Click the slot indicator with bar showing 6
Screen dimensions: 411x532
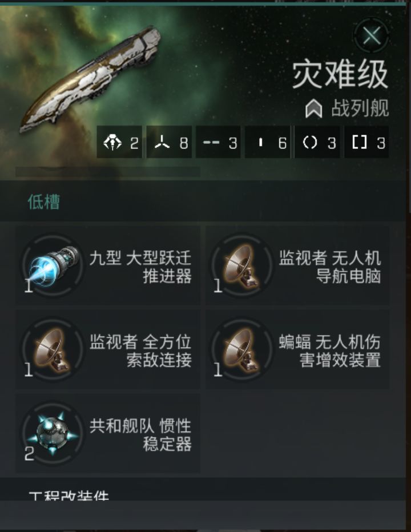pos(268,142)
